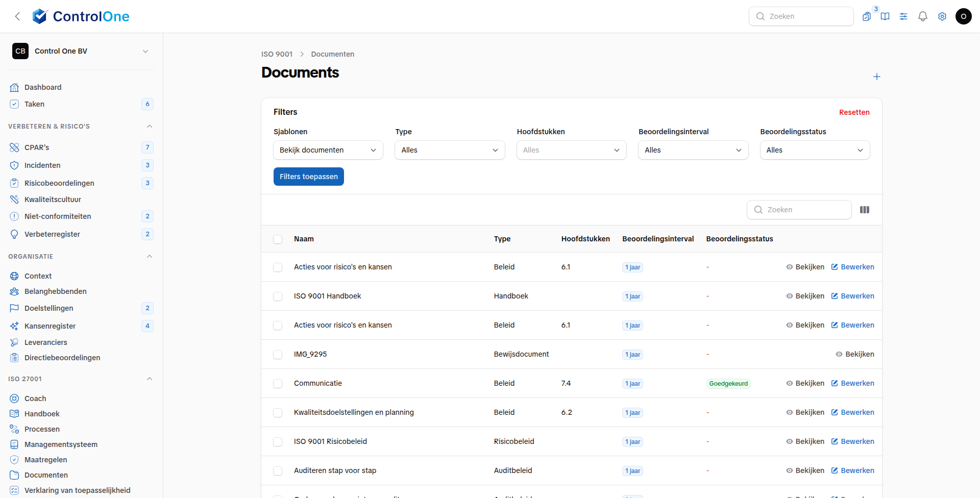This screenshot has height=498, width=980.
Task: Click Bewerken for Communicatie row
Action: coord(852,383)
